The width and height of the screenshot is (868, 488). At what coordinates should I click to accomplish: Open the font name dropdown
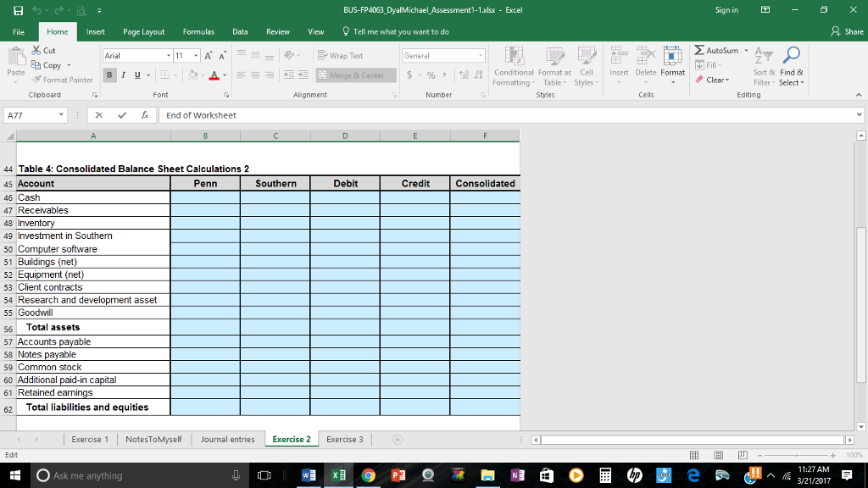tap(170, 54)
